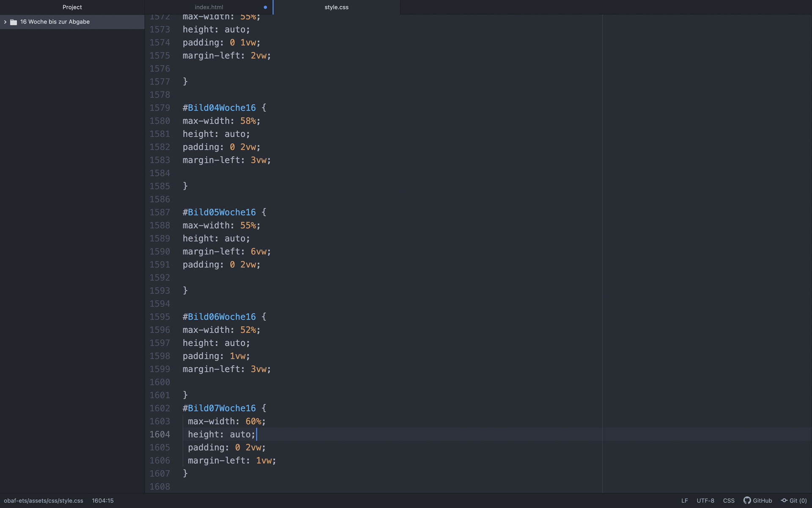
Task: Click the empty line 1608
Action: click(x=478, y=486)
